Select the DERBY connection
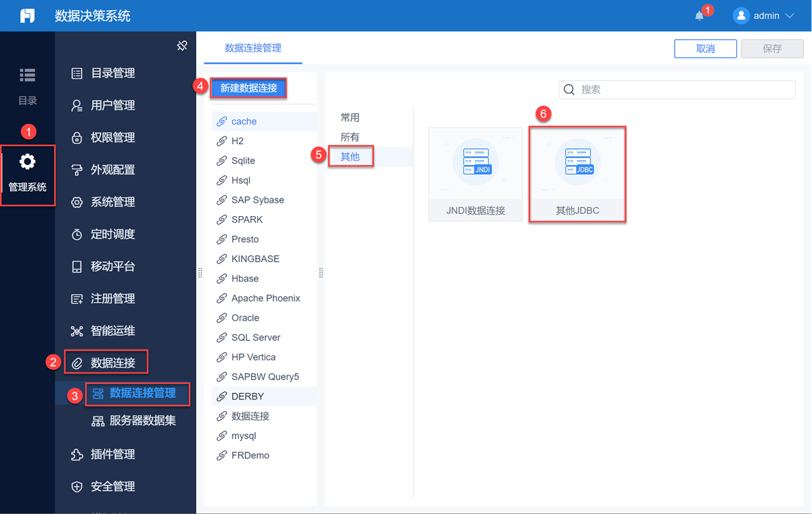The image size is (812, 514). pyautogui.click(x=264, y=397)
